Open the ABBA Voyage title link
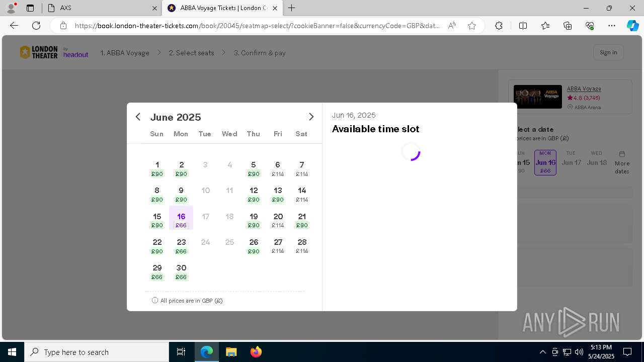 click(584, 88)
